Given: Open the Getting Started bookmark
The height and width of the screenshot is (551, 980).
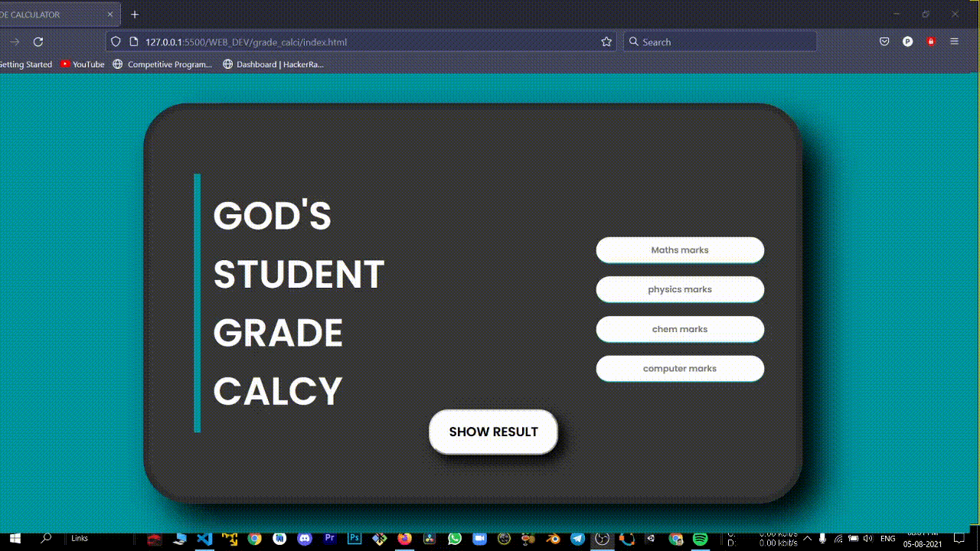Looking at the screenshot, I should 25,64.
